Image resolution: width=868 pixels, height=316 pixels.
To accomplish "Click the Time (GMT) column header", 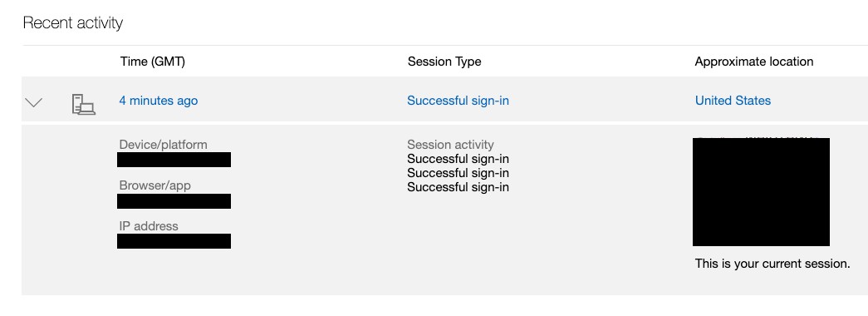I will (x=152, y=62).
